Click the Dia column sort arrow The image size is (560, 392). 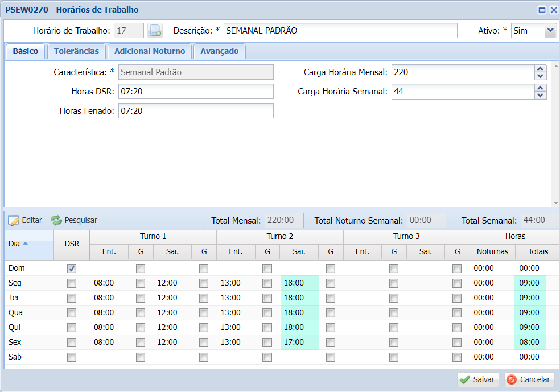tap(25, 244)
